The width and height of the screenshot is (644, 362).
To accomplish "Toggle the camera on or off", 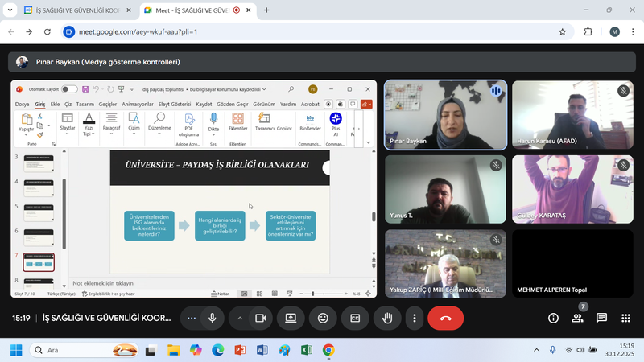I will pyautogui.click(x=260, y=318).
